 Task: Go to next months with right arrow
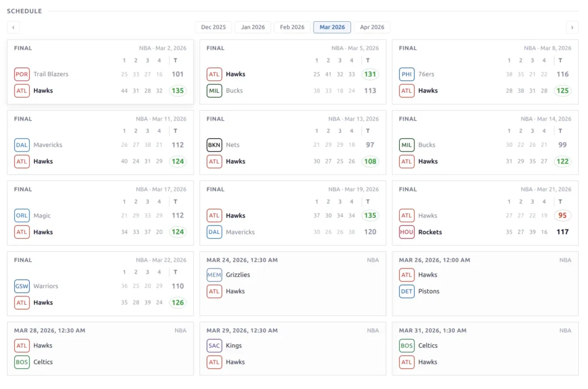[572, 27]
